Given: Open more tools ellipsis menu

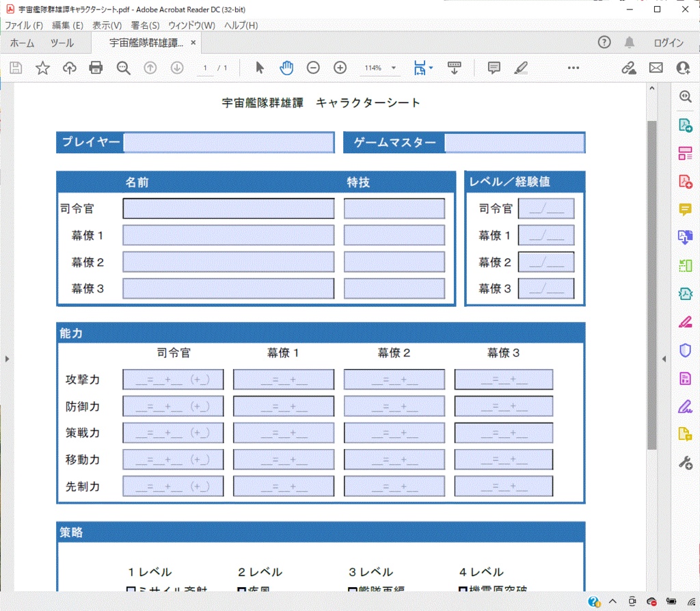Looking at the screenshot, I should (574, 68).
